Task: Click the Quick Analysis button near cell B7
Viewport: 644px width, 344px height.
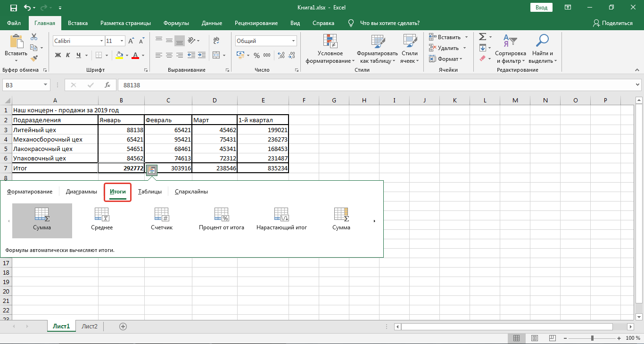Action: point(151,170)
